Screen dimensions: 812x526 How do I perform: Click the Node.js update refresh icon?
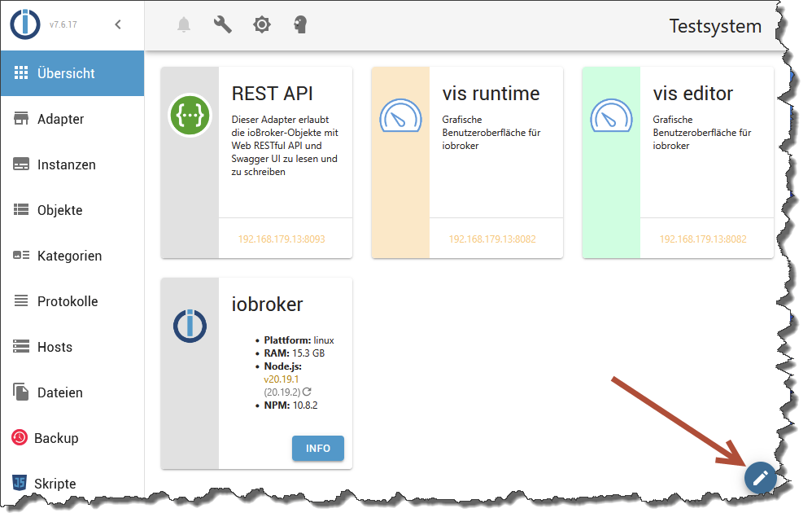(x=307, y=392)
